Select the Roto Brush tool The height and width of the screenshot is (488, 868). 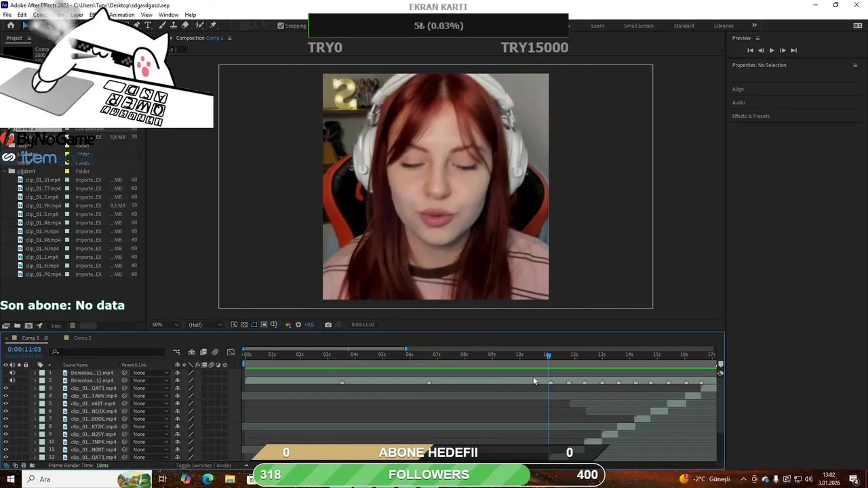(x=199, y=25)
